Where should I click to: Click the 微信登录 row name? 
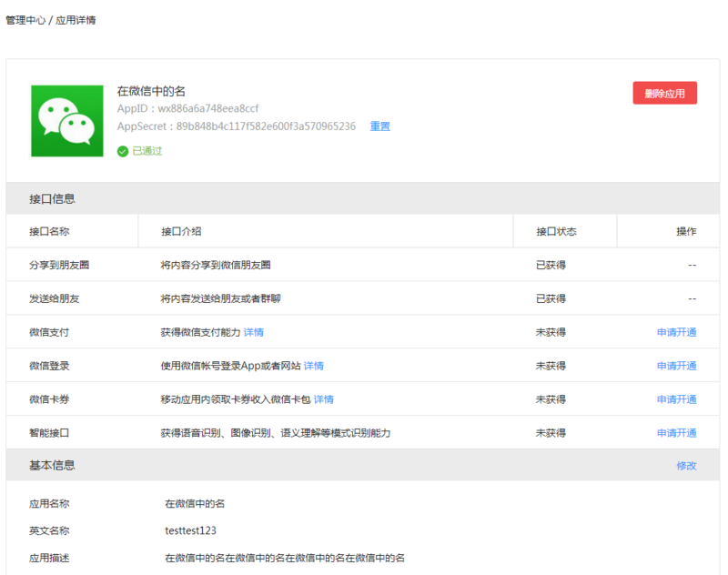(x=49, y=366)
